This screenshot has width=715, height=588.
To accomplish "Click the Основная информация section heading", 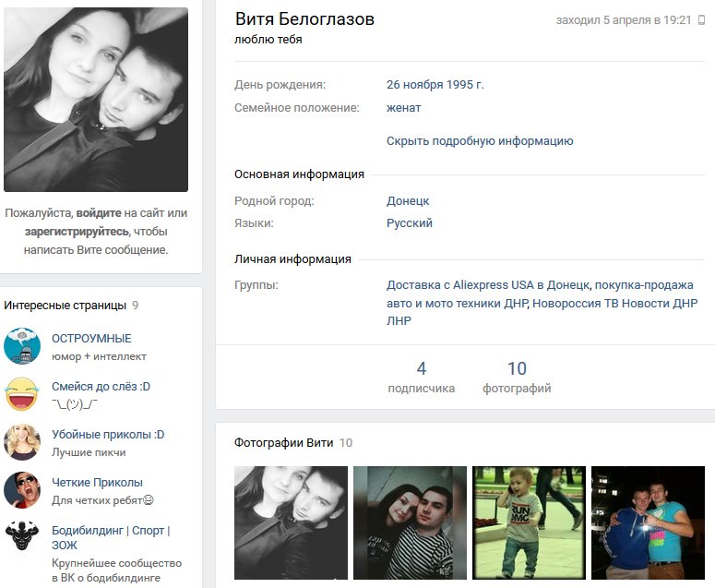I will point(299,174).
